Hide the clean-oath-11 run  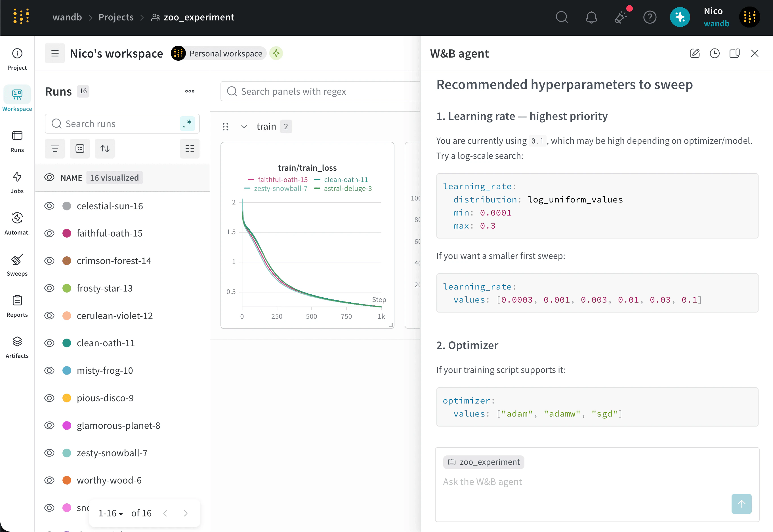pos(49,343)
